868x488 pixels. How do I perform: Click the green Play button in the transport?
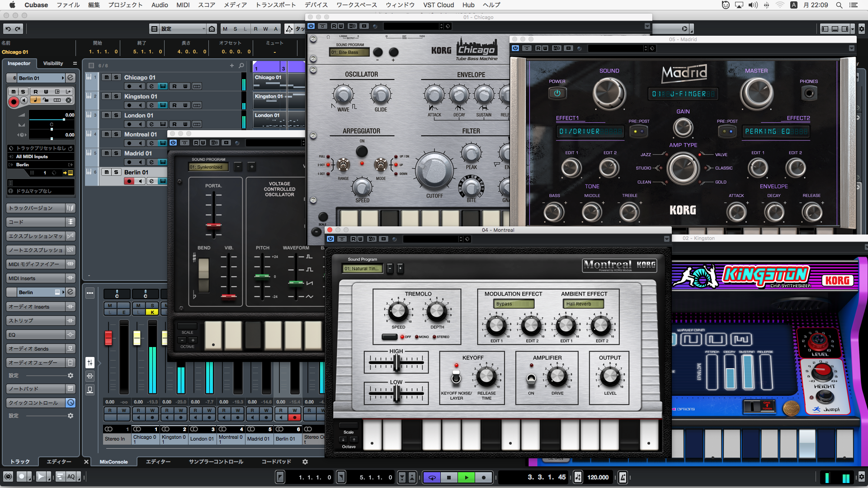[466, 477]
